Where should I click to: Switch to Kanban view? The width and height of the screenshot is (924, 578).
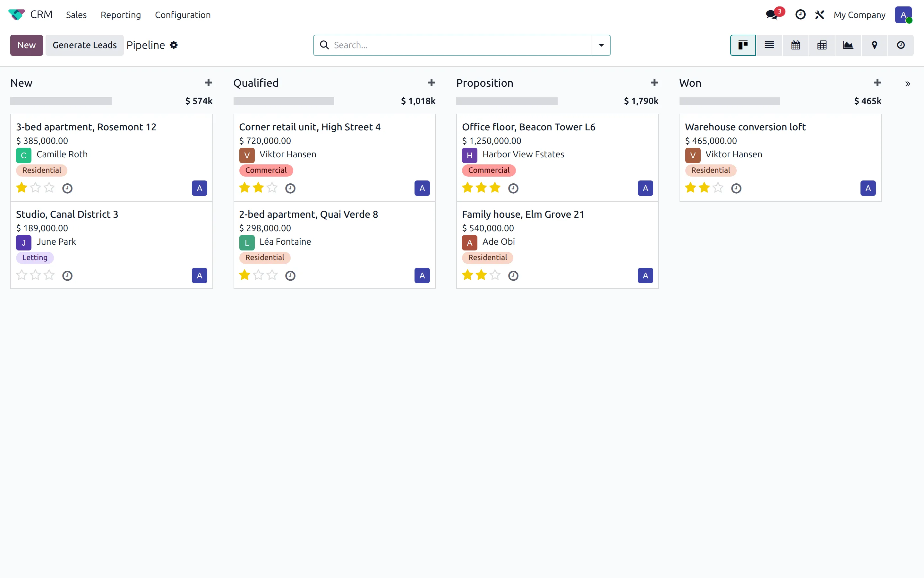[x=743, y=45]
